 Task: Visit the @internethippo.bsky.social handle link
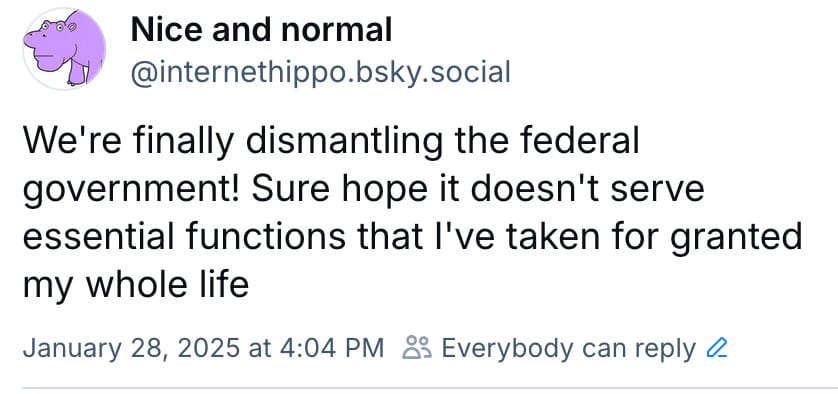[x=321, y=72]
